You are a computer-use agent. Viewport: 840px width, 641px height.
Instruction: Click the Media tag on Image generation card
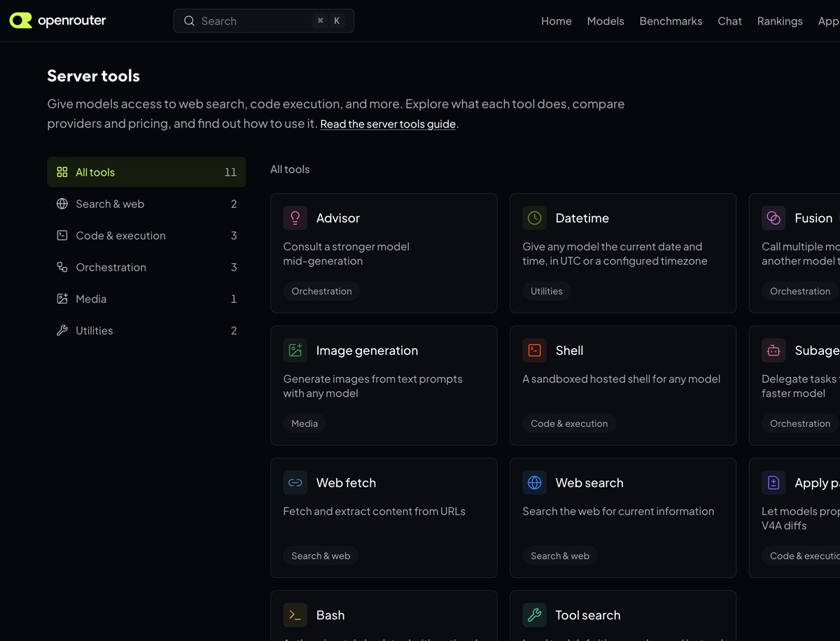click(x=304, y=423)
